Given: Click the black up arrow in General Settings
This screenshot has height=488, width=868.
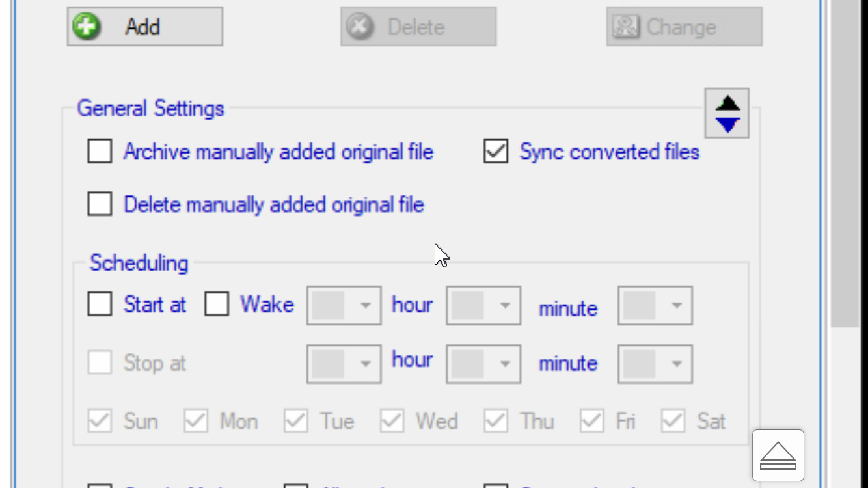Looking at the screenshot, I should pos(727,103).
